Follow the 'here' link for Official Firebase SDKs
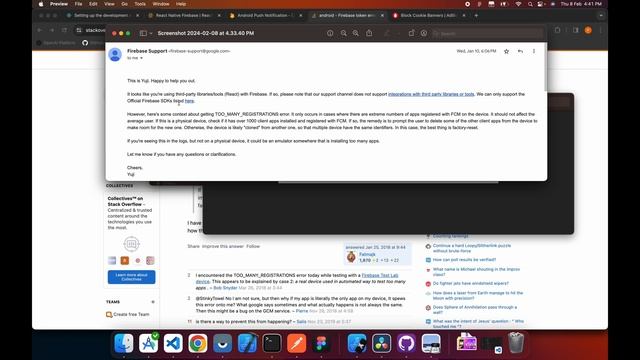This screenshot has height=360, width=640. [189, 101]
